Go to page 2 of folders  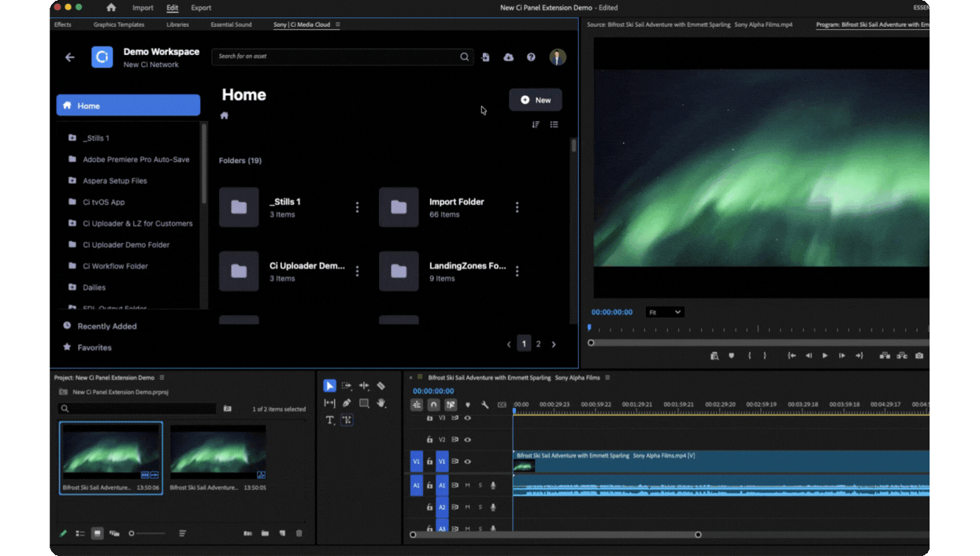(539, 343)
